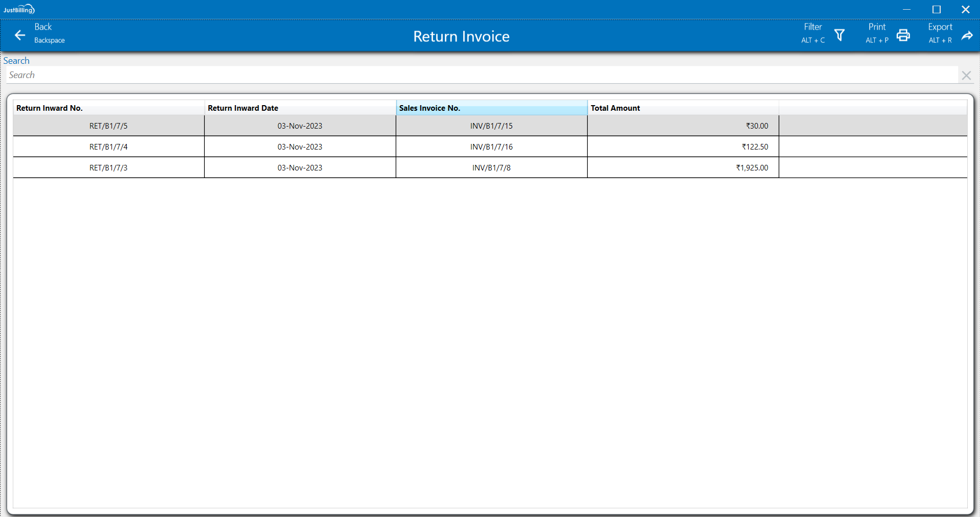Click the Export text label
The height and width of the screenshot is (517, 980).
click(x=940, y=27)
